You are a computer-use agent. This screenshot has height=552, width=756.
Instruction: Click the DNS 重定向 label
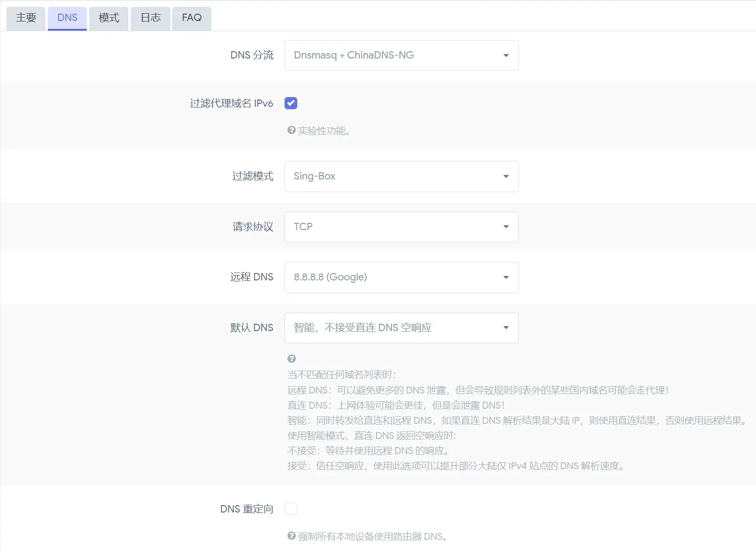[246, 509]
